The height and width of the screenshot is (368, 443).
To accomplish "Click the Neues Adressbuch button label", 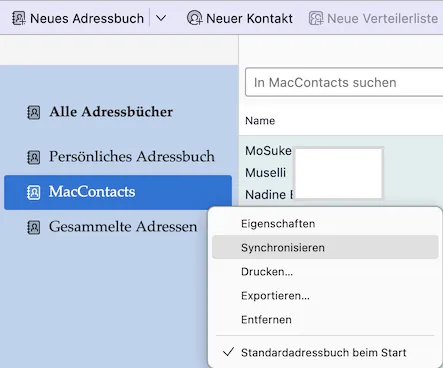I will 87,18.
